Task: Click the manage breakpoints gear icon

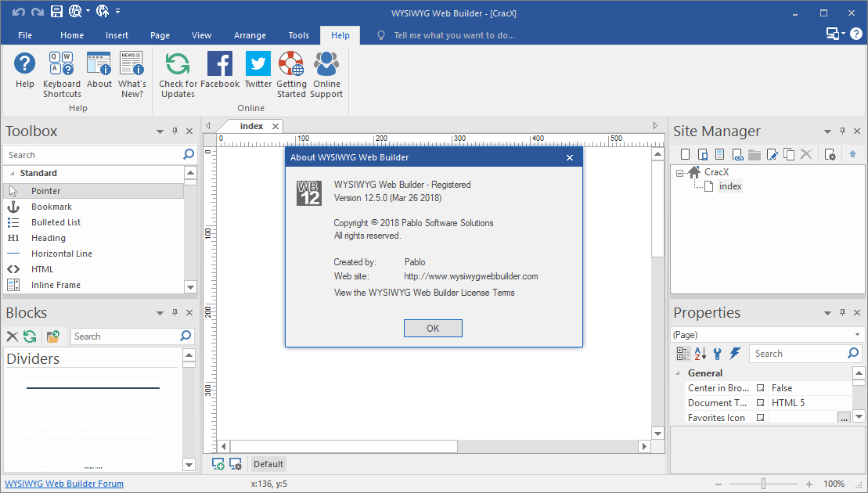Action: click(x=236, y=464)
